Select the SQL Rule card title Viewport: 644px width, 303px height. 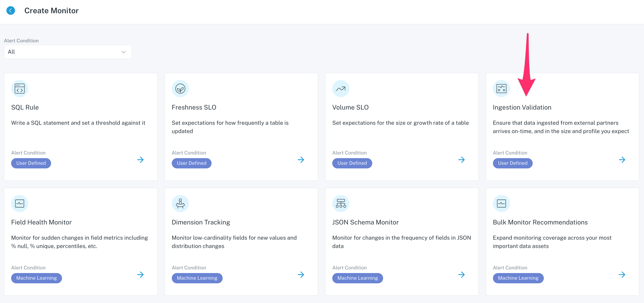click(x=25, y=107)
